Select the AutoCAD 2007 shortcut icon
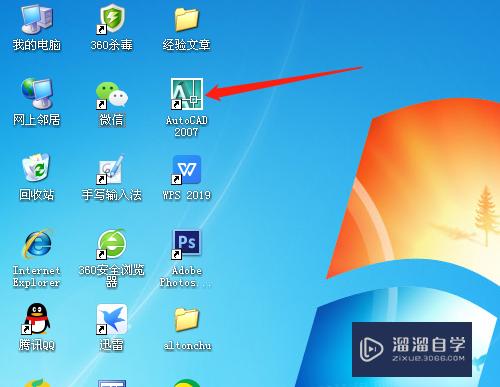The height and width of the screenshot is (387, 500). point(187,94)
